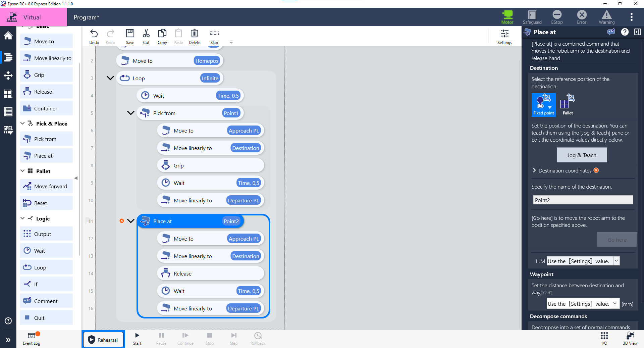Collapse the Place at Point2 block
The height and width of the screenshot is (348, 644).
pos(131,221)
